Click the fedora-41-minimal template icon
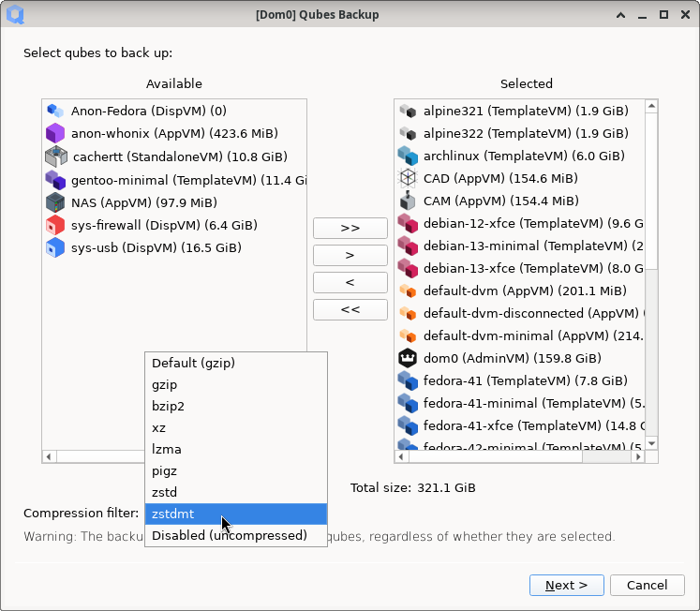 tap(408, 403)
